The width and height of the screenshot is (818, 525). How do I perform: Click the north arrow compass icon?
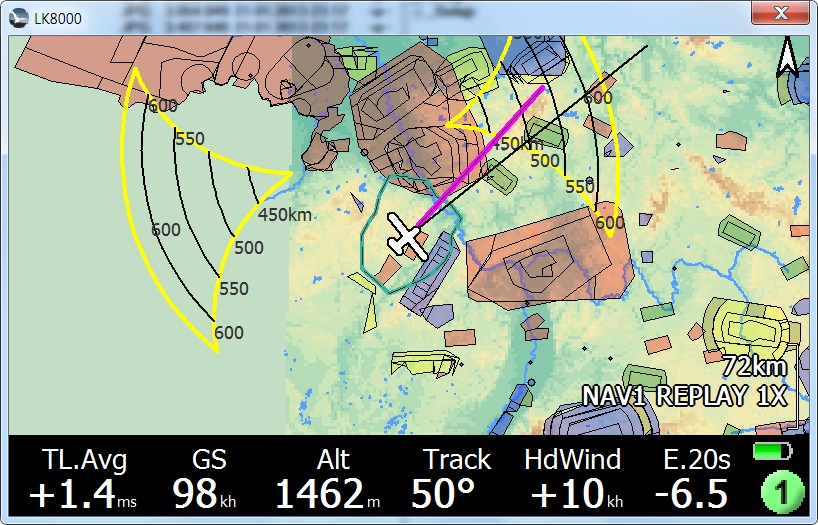[x=788, y=56]
